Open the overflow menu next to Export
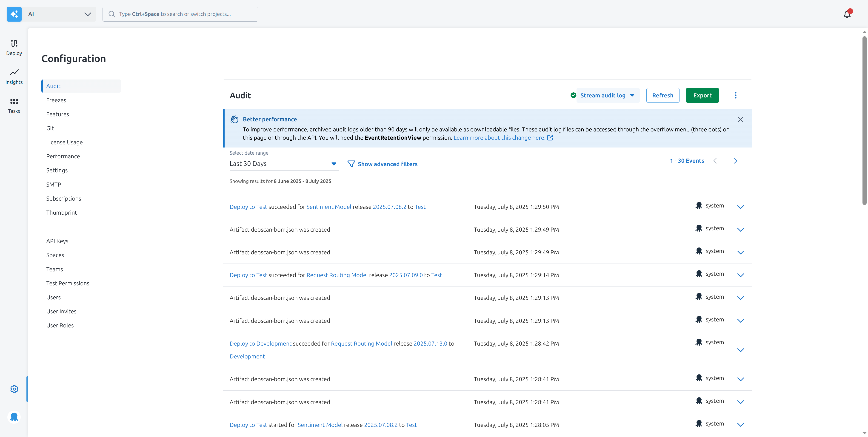 [x=736, y=95]
